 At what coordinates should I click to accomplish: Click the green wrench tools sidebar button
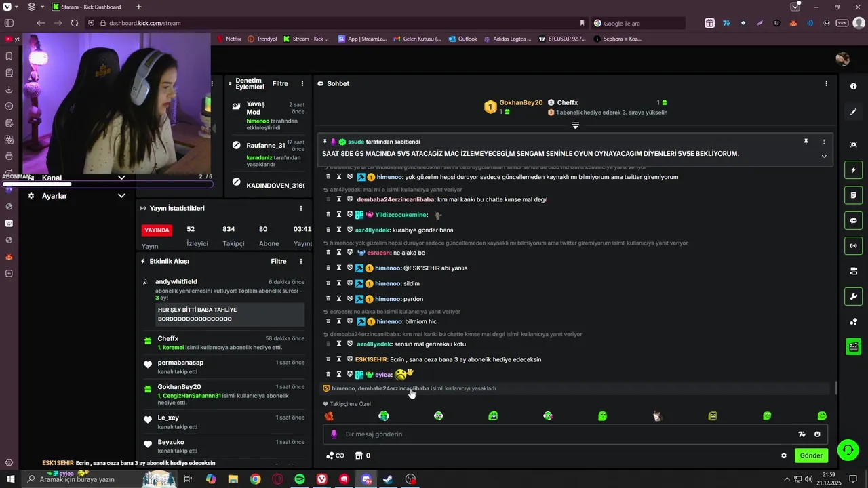(x=853, y=296)
